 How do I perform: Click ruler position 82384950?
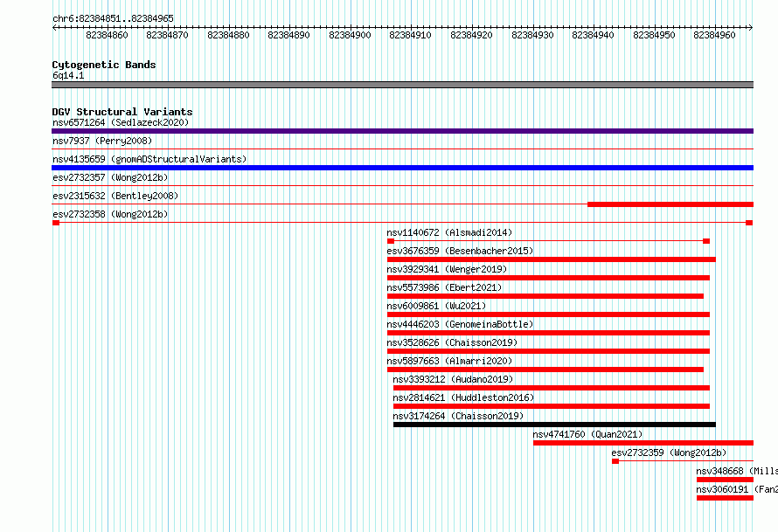click(654, 35)
